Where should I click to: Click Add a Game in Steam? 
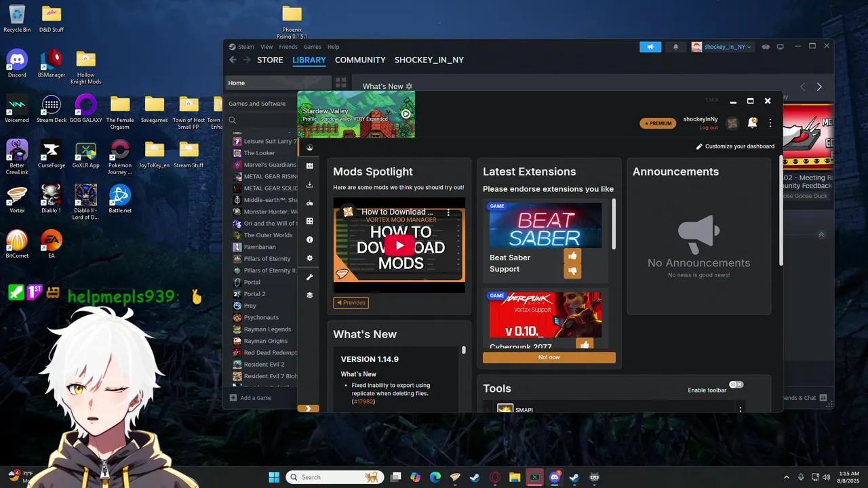click(251, 398)
